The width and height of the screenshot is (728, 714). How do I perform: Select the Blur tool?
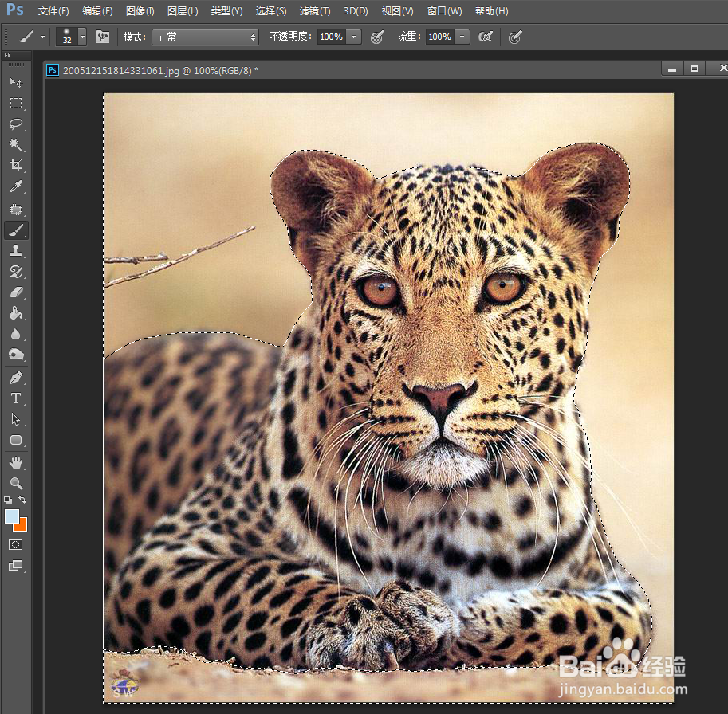(x=16, y=334)
